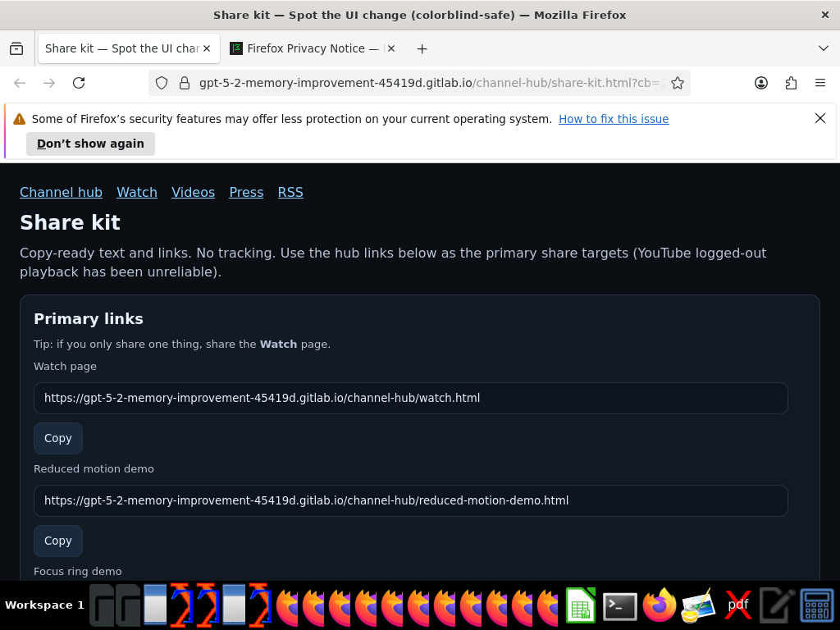This screenshot has width=840, height=630.
Task: Open a new tab with the plus button
Action: (x=422, y=48)
